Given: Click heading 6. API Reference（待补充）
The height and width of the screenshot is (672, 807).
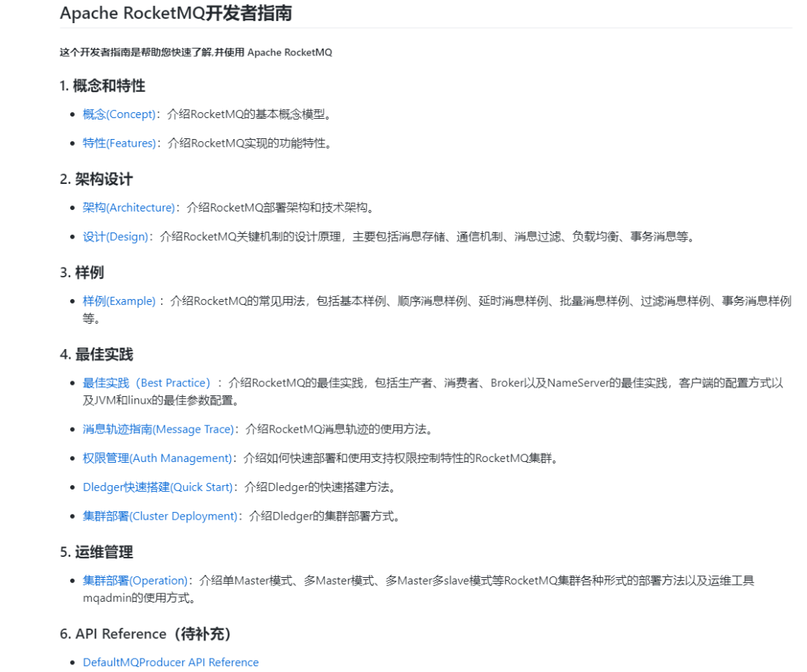Looking at the screenshot, I should tap(145, 634).
